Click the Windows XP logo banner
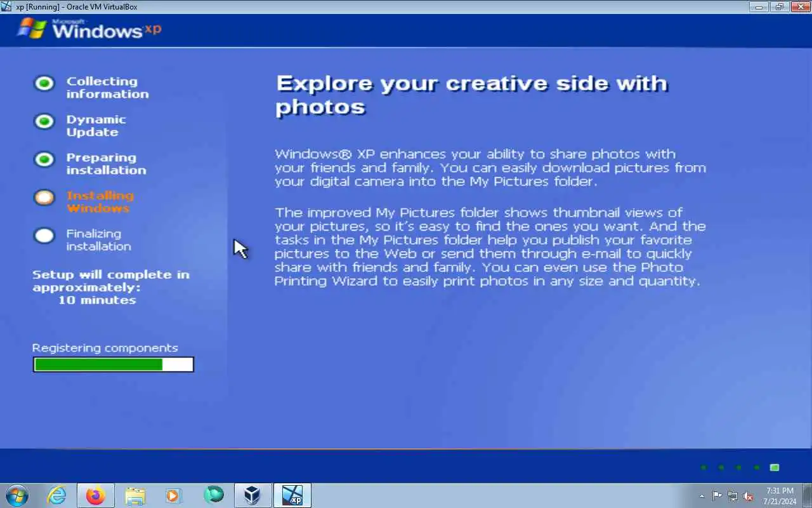Image resolution: width=812 pixels, height=508 pixels. coord(89,29)
